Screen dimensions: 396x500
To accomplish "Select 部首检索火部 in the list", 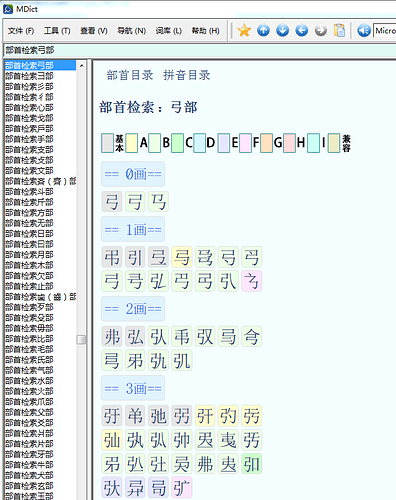I will tap(40, 391).
